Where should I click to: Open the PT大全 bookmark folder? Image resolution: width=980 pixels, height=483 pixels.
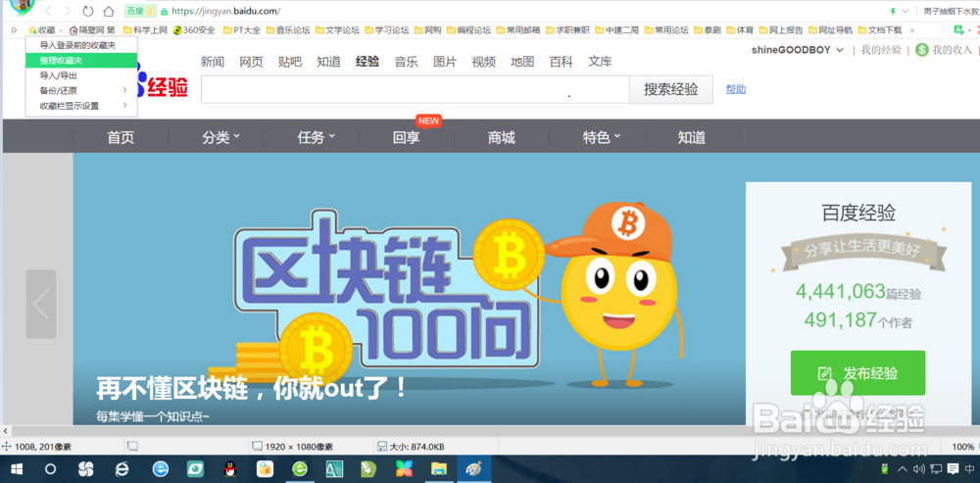(242, 30)
